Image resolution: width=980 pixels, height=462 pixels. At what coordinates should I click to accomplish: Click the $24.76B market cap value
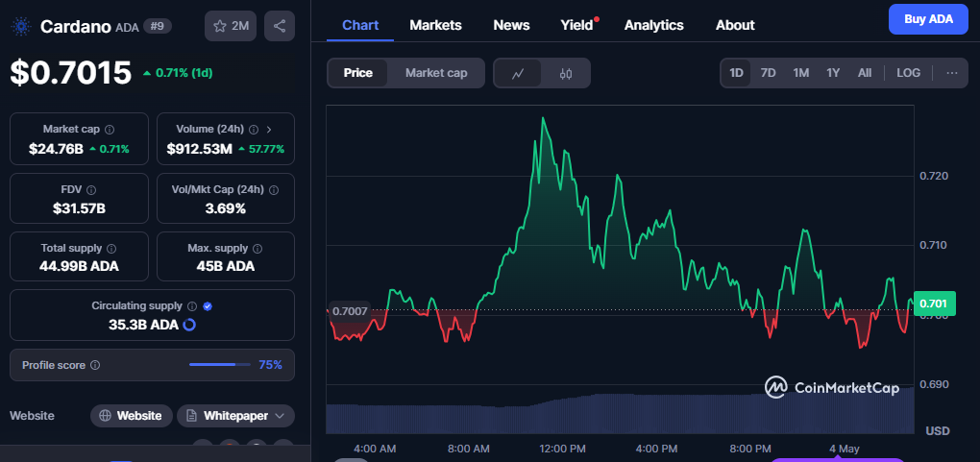point(56,150)
